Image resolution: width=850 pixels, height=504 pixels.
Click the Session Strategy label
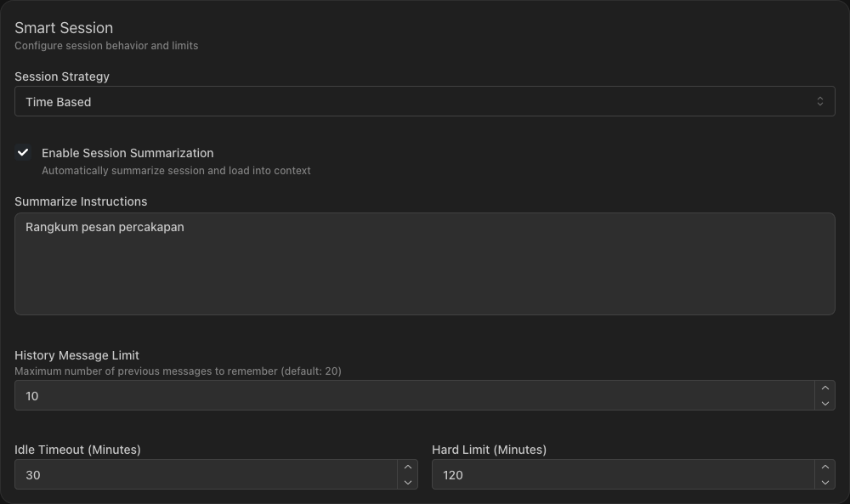click(x=62, y=76)
